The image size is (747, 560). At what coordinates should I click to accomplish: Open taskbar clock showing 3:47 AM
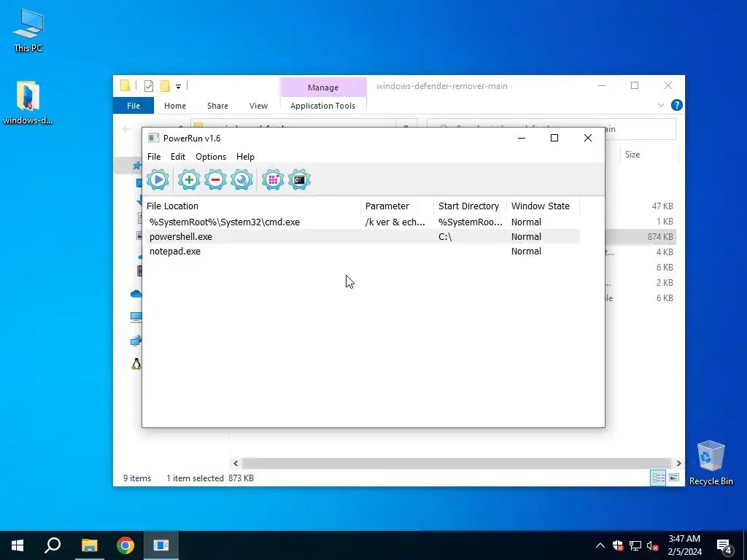pos(684,545)
